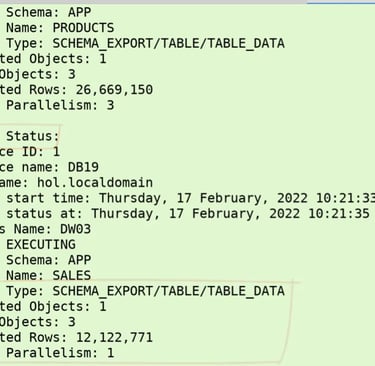Click the Status: heading line
The width and height of the screenshot is (375, 366).
pyautogui.click(x=33, y=136)
